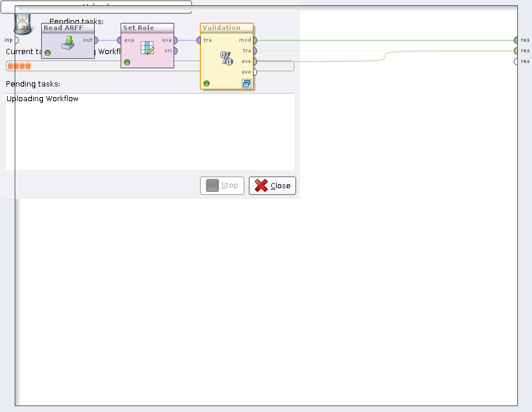Open the Validation subprocess icon
Viewport: 532px width, 412px height.
[x=247, y=84]
